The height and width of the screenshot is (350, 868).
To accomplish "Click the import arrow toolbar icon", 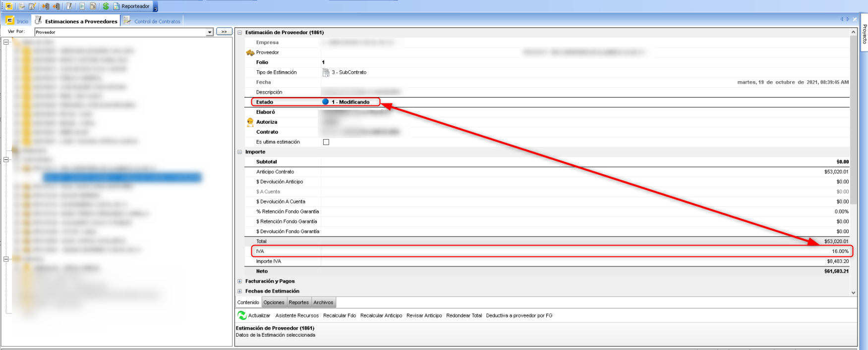I will [46, 6].
